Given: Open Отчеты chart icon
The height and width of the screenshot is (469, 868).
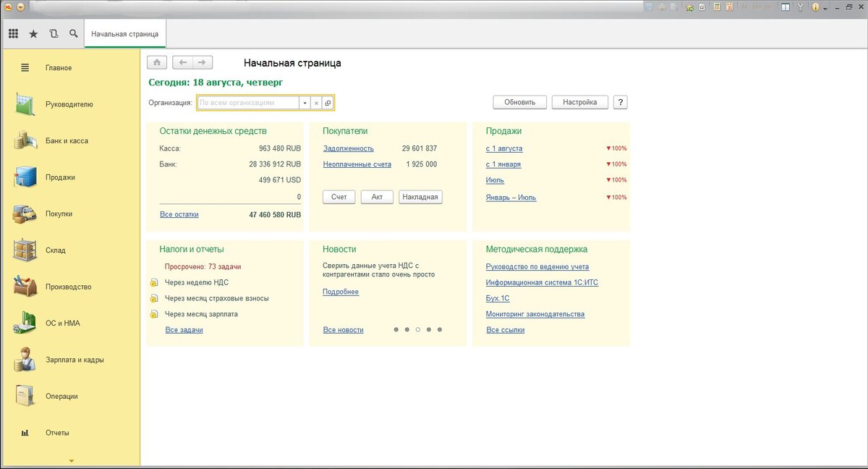Looking at the screenshot, I should [x=25, y=433].
